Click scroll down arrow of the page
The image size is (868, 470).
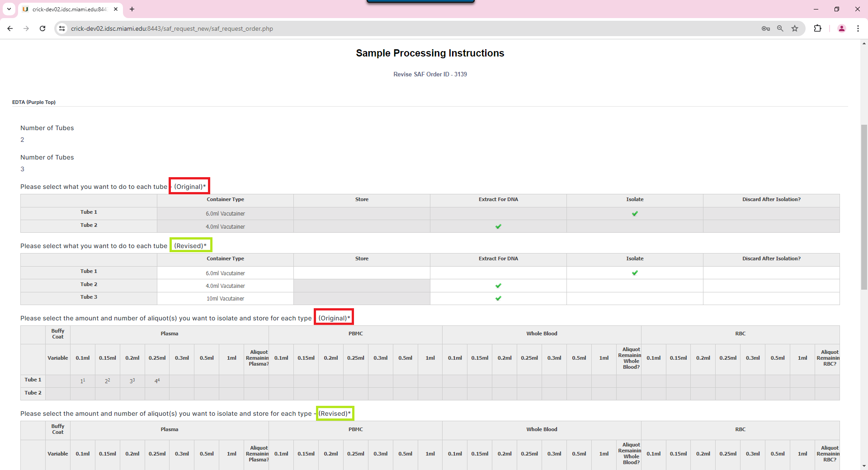864,466
